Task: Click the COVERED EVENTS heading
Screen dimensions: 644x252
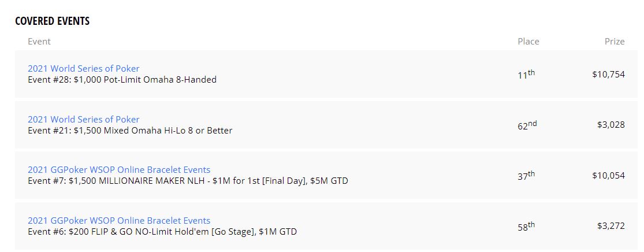Action: click(x=52, y=21)
